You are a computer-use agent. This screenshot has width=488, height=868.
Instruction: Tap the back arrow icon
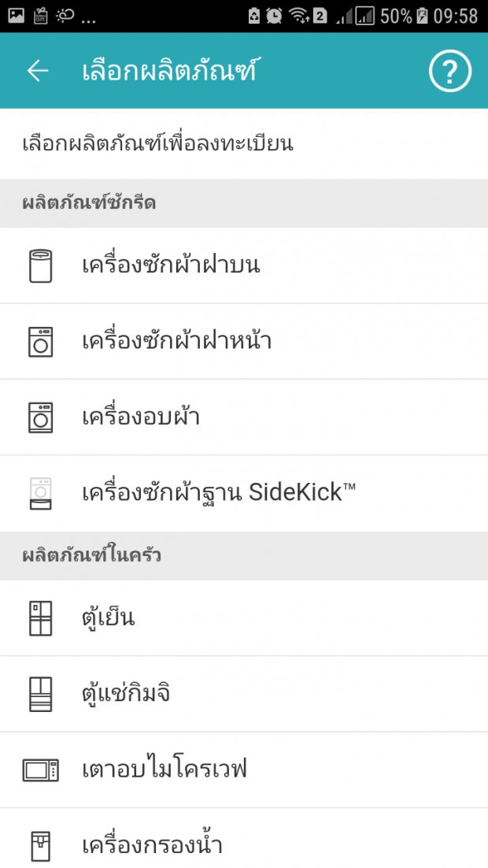tap(38, 71)
